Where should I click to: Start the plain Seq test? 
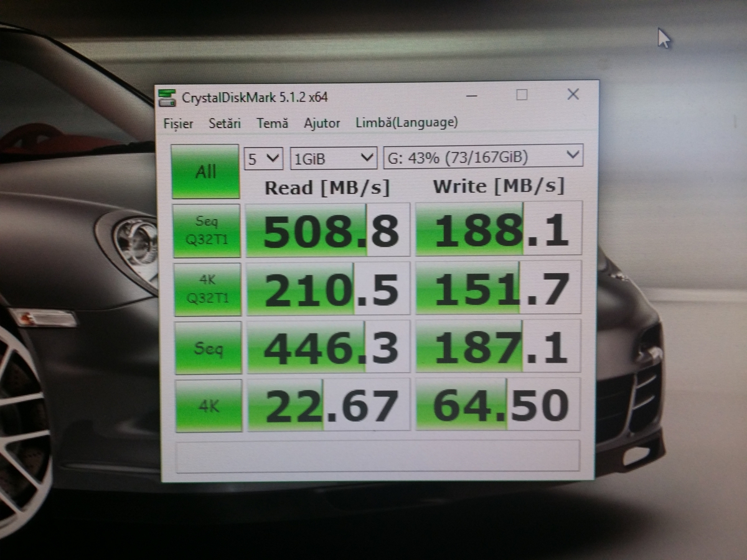coord(208,348)
